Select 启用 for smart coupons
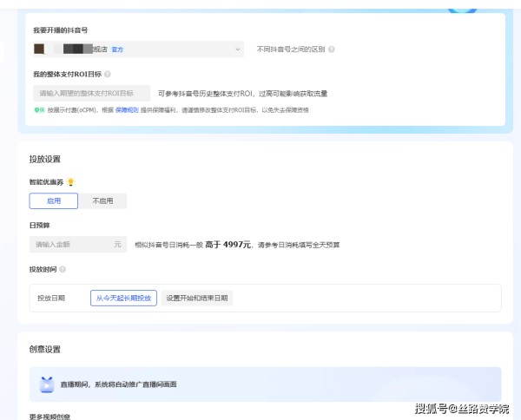This screenshot has height=420, width=521. (x=54, y=200)
